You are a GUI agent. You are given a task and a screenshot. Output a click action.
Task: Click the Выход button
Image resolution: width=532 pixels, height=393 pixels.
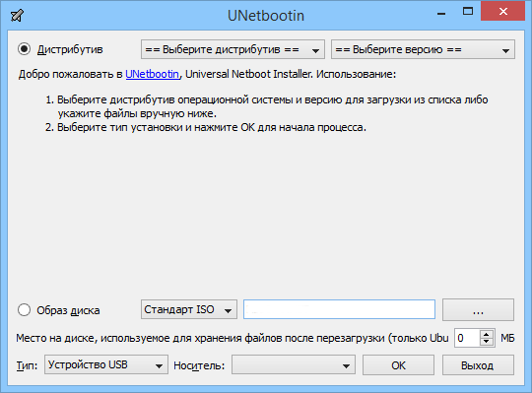tap(478, 365)
